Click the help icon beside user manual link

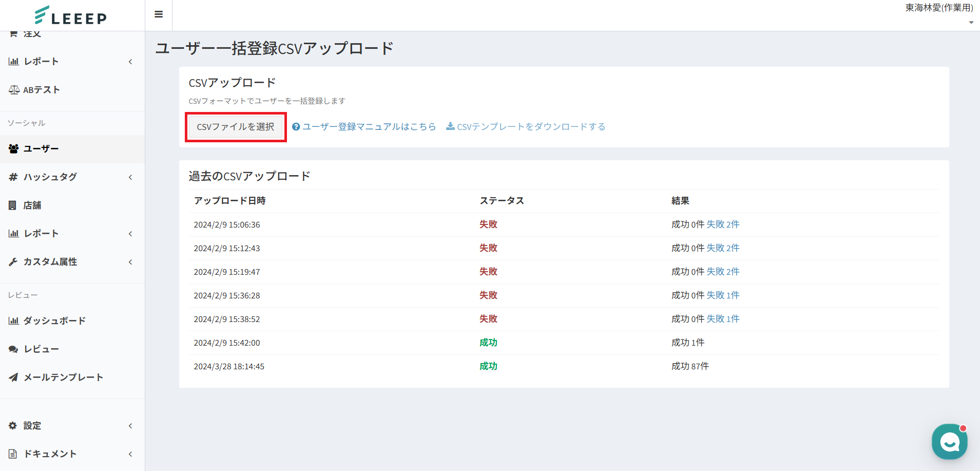point(296,127)
